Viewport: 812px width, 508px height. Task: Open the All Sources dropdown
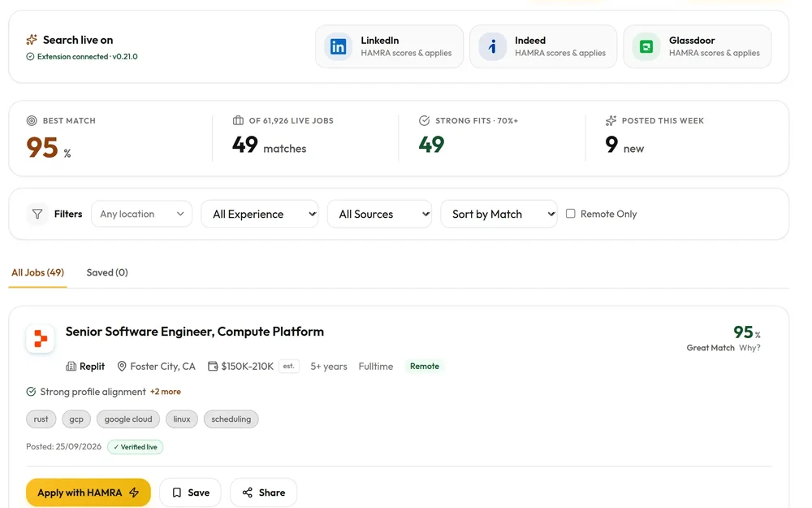click(379, 214)
